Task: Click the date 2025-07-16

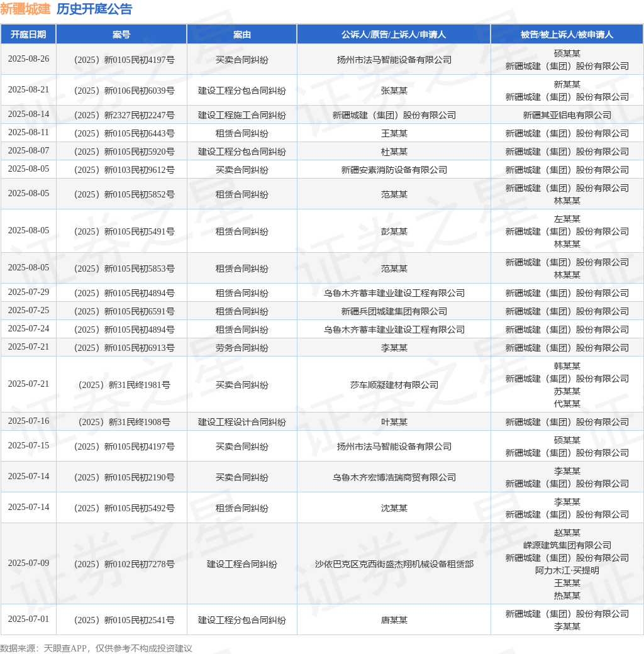Action: coord(28,421)
